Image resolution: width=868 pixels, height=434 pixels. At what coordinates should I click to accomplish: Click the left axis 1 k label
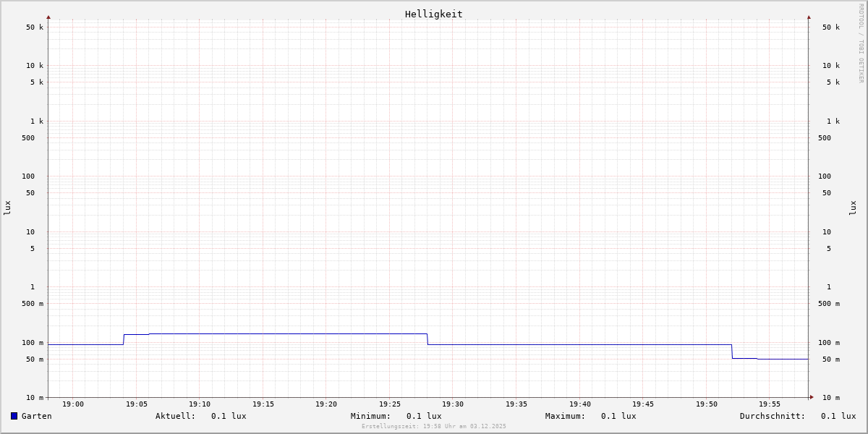pos(37,122)
